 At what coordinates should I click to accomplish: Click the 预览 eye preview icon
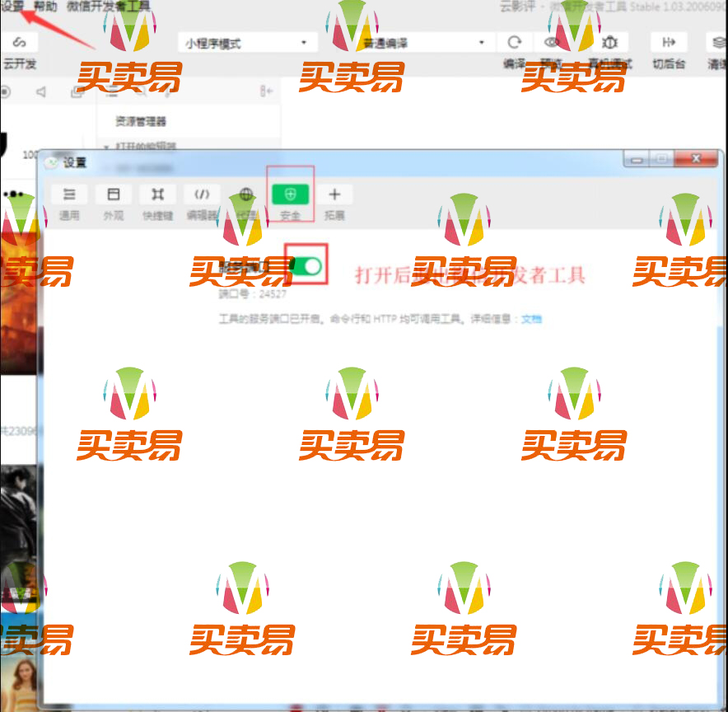(551, 42)
